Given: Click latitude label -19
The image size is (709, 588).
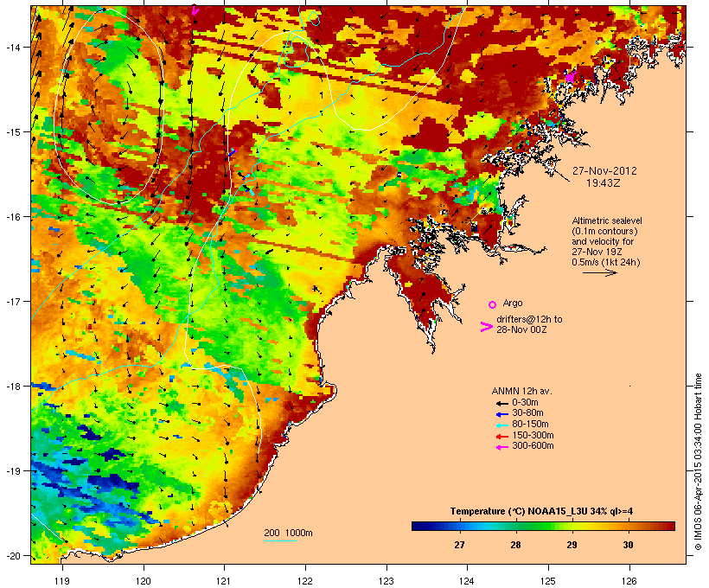Looking at the screenshot, I should (12, 471).
